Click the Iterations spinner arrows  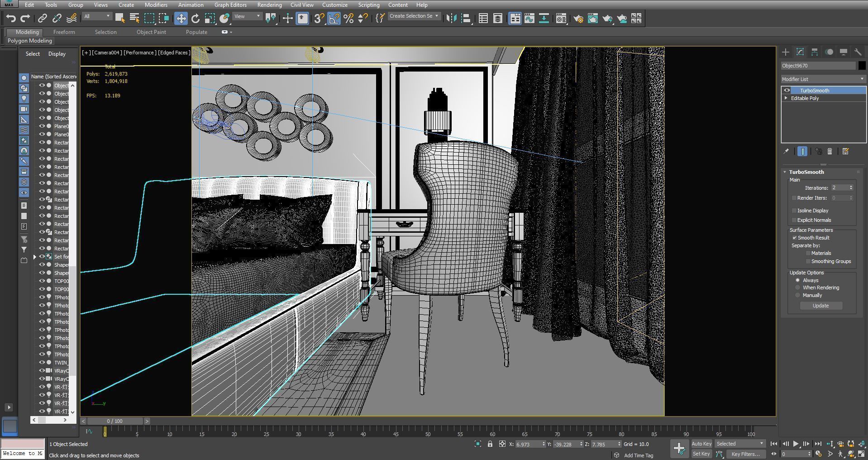851,187
